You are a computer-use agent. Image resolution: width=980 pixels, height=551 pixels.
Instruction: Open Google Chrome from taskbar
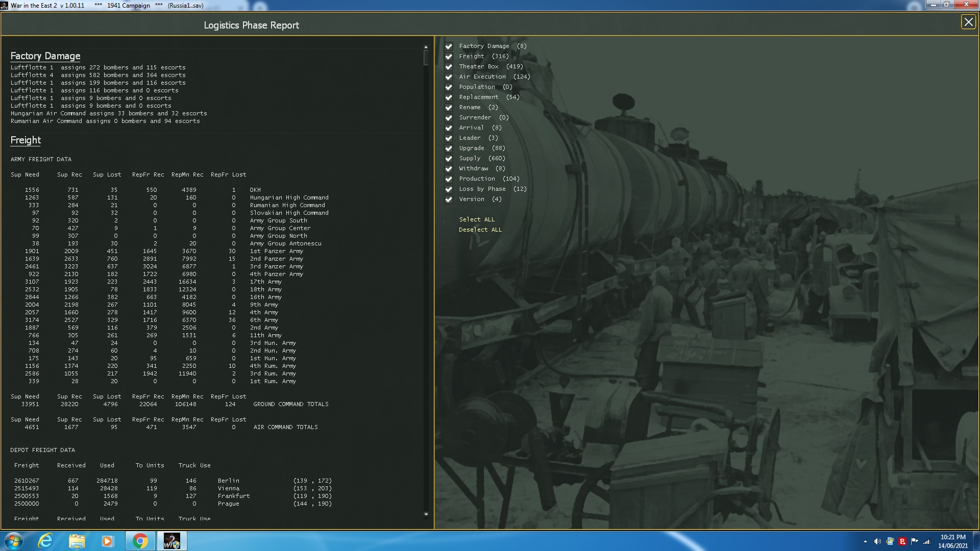pos(140,541)
